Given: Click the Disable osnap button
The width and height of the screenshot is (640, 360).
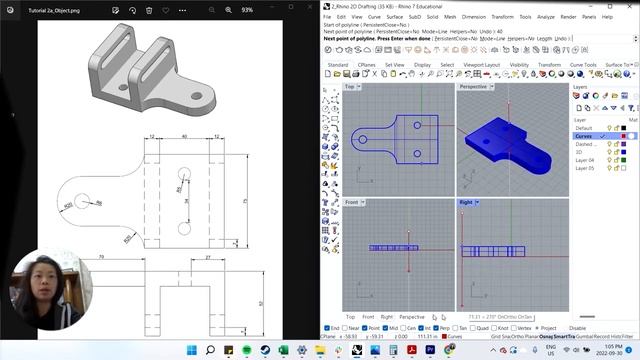Looking at the screenshot, I should point(578,328).
